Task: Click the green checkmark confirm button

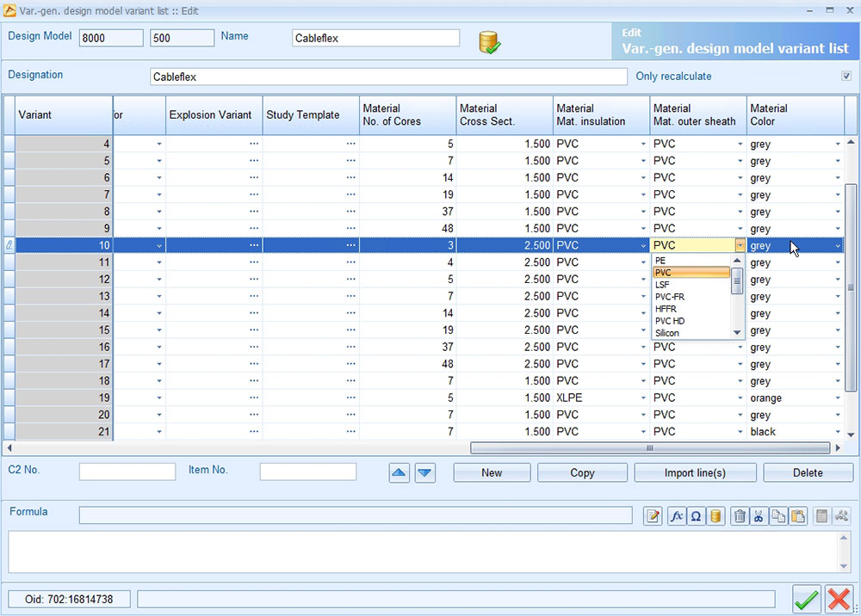Action: tap(807, 599)
